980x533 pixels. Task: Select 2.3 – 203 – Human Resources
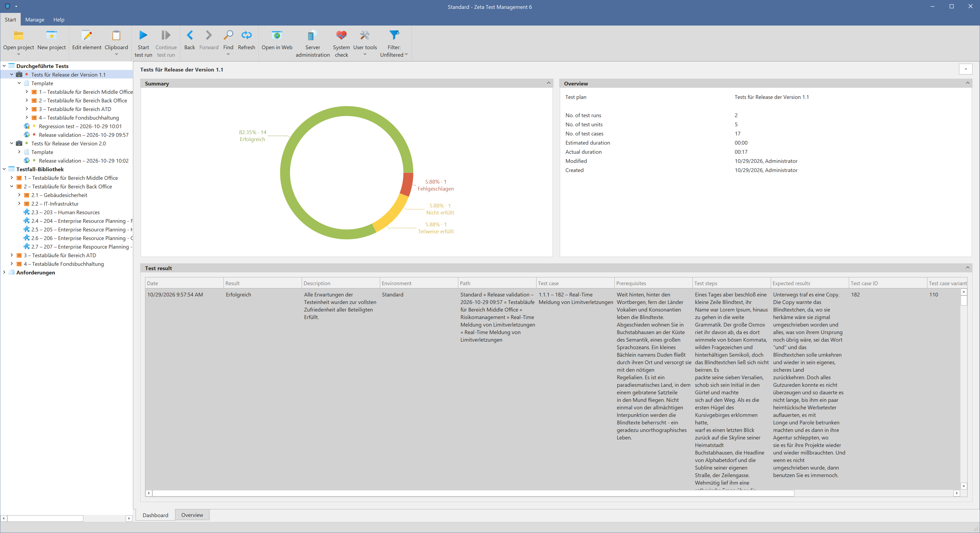pyautogui.click(x=66, y=212)
